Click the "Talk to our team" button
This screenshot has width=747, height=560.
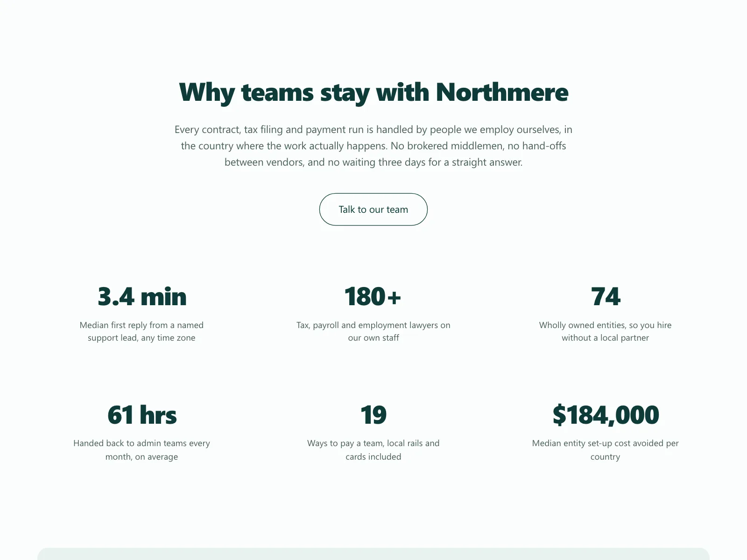373,210
